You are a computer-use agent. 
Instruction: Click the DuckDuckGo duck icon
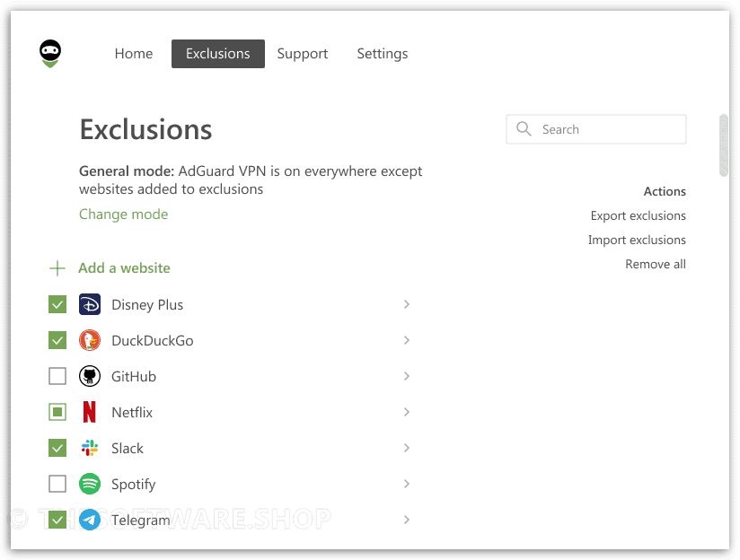[90, 340]
